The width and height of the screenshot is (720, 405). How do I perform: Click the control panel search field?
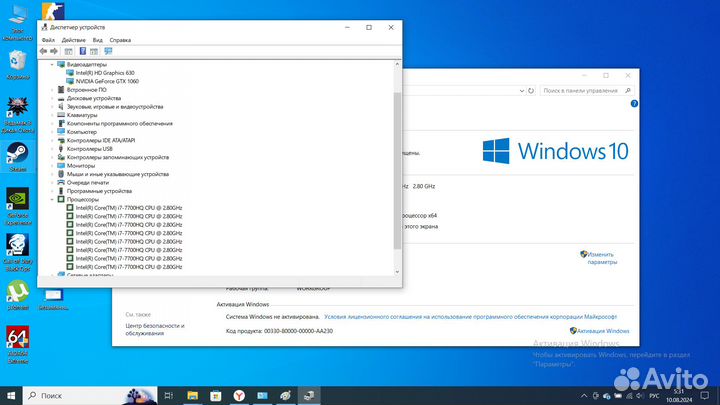pyautogui.click(x=585, y=91)
